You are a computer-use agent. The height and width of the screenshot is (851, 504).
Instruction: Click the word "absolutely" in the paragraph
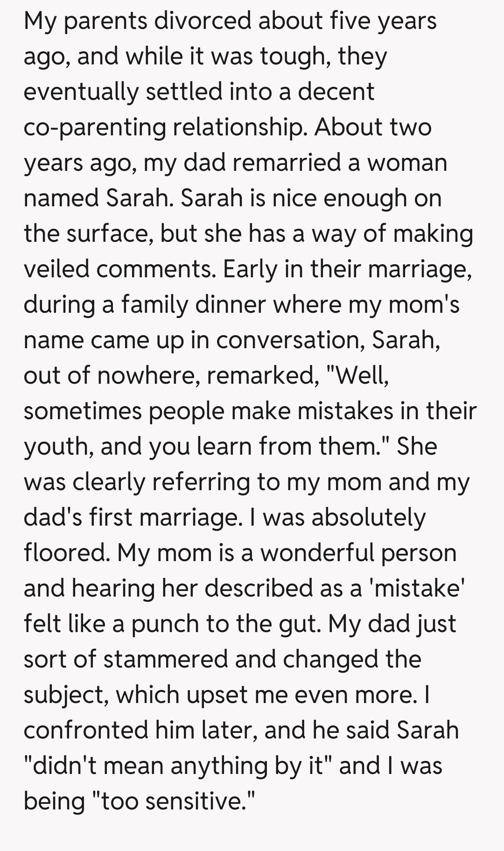(x=369, y=518)
